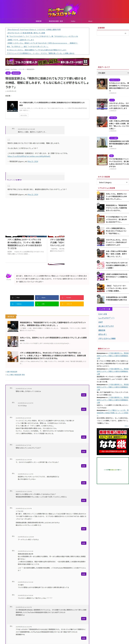129x644 pixels.
Task: Click the パチンコ業界 category pill in sidebar
Action: [x=114, y=138]
